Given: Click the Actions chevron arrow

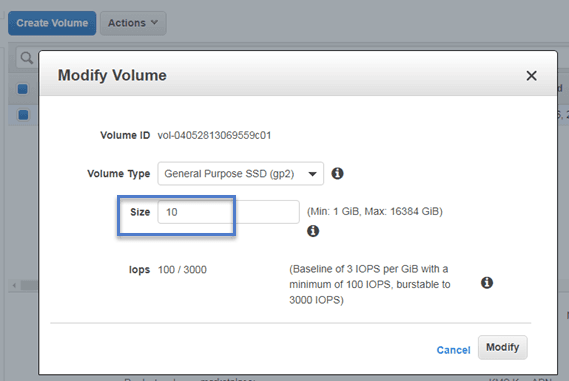Looking at the screenshot, I should pos(155,22).
